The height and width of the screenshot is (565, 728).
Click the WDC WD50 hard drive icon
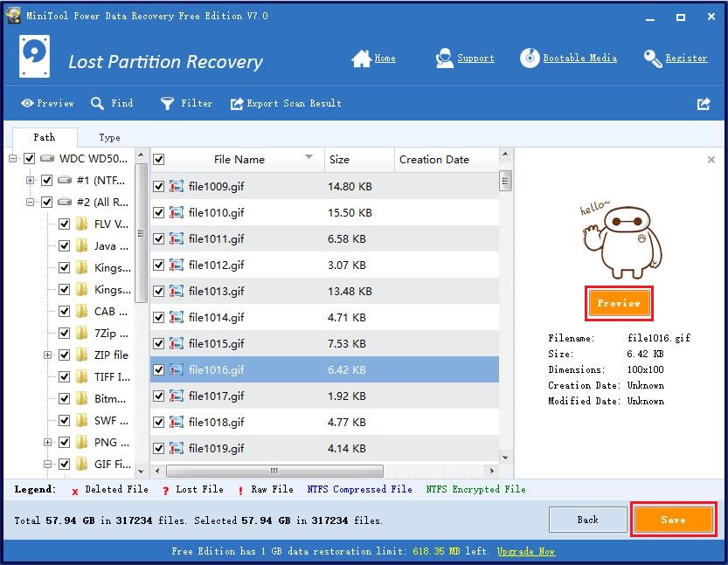point(47,159)
